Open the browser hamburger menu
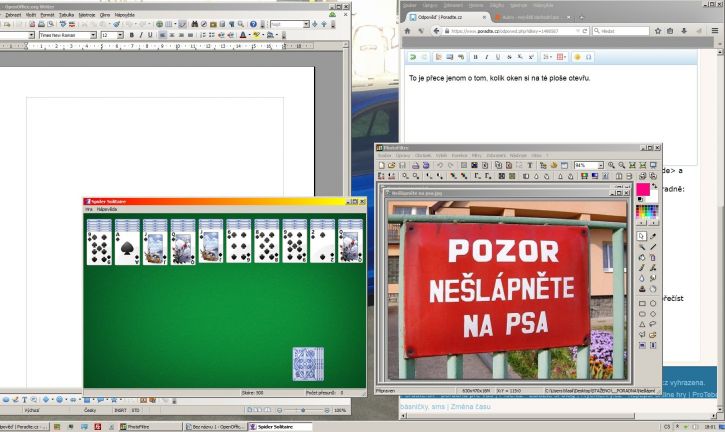725x432 pixels. (x=715, y=31)
